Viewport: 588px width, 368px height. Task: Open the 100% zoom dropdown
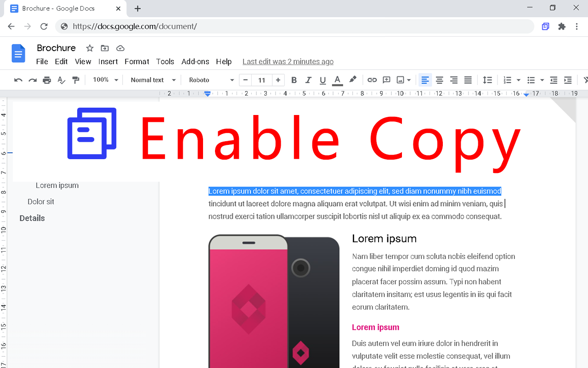105,80
